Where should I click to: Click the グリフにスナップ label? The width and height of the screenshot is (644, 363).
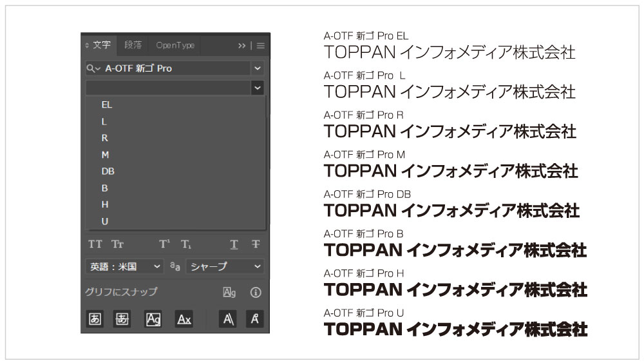tap(121, 292)
